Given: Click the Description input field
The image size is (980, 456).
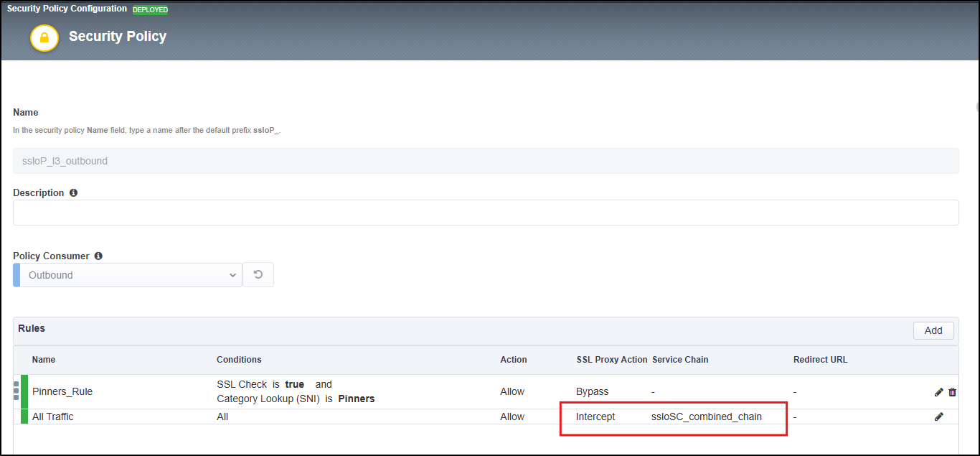Looking at the screenshot, I should pos(486,213).
